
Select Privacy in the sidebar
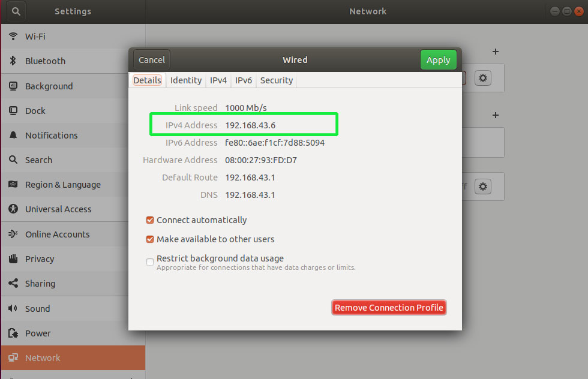[40, 259]
